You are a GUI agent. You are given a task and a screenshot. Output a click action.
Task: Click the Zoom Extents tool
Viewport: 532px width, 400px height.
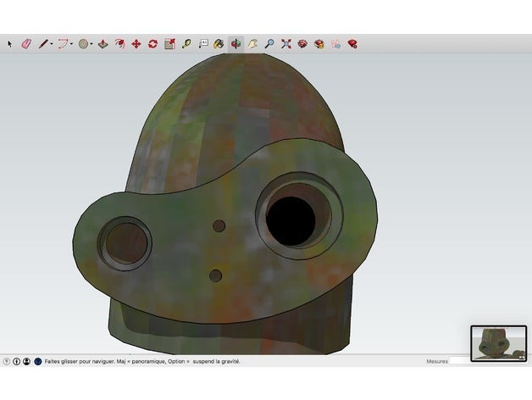(x=286, y=43)
